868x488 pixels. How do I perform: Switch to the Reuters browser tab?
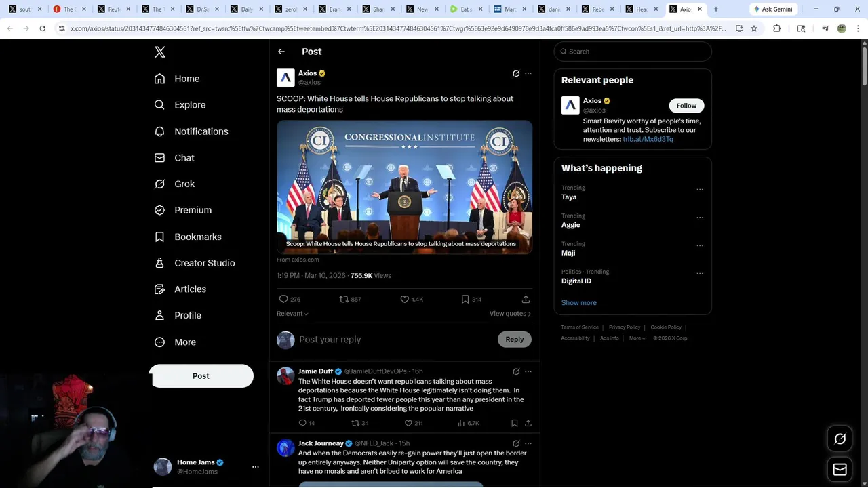tap(113, 9)
